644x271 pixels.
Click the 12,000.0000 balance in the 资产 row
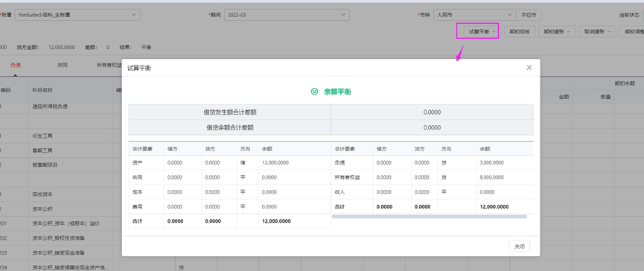pos(275,162)
